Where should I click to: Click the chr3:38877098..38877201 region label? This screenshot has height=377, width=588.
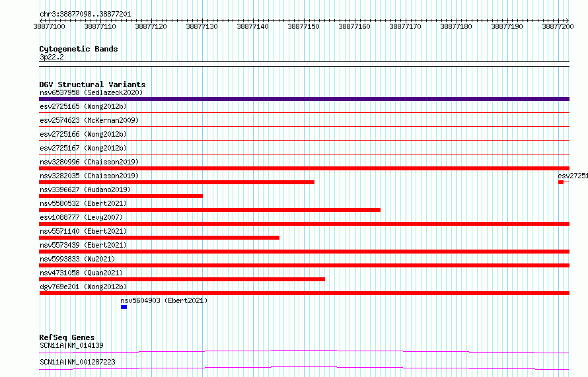tap(85, 15)
